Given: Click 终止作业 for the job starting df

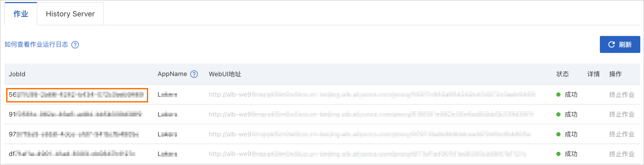Looking at the screenshot, I should (x=622, y=153).
